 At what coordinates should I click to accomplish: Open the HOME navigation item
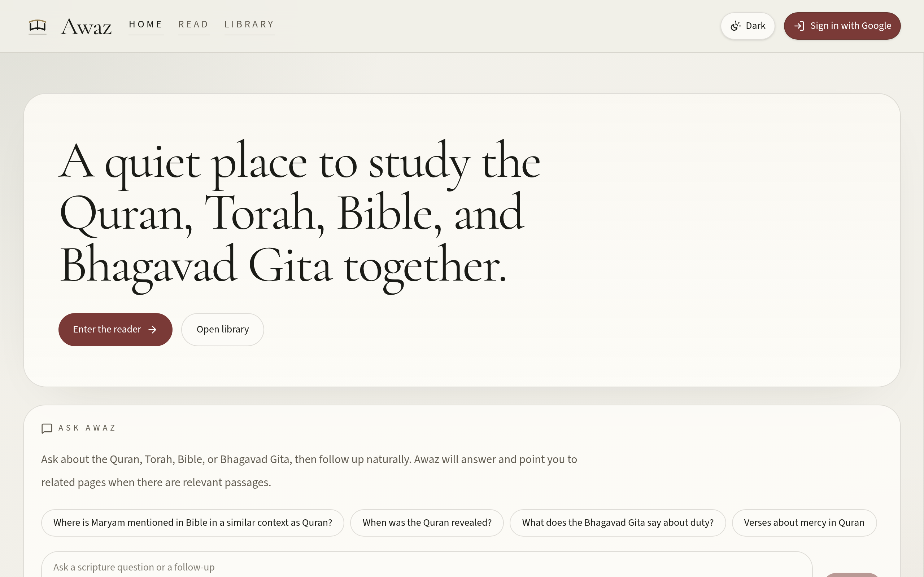[146, 25]
